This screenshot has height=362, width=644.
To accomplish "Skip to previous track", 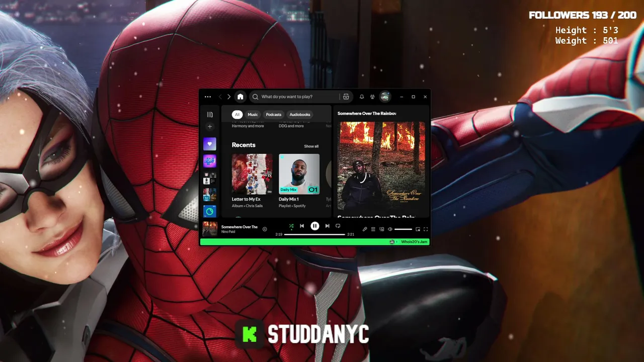I will [x=302, y=226].
